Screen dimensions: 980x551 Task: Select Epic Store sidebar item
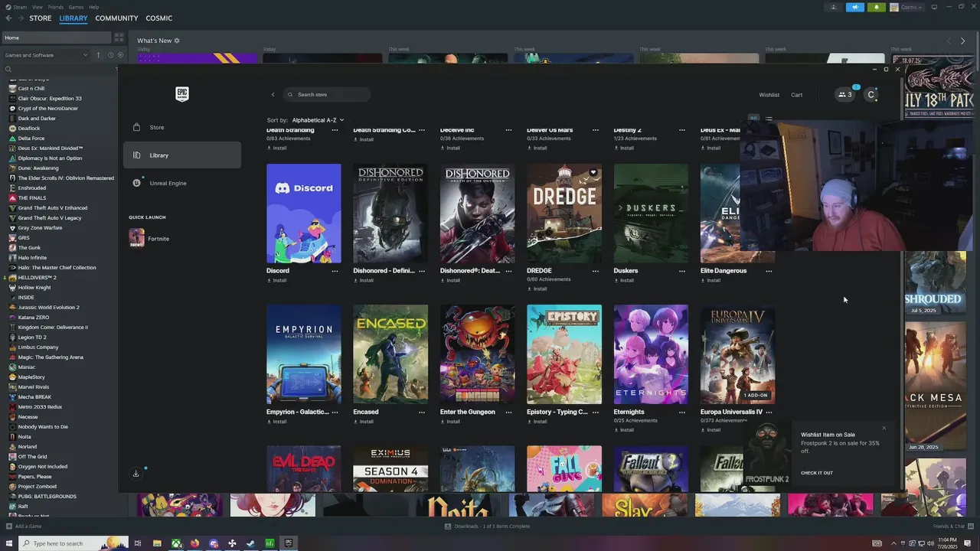pyautogui.click(x=181, y=127)
